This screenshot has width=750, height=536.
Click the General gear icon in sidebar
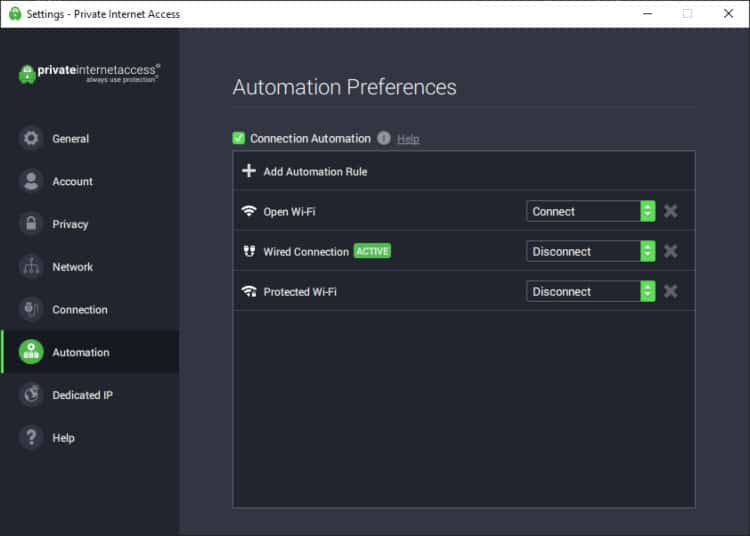click(31, 139)
